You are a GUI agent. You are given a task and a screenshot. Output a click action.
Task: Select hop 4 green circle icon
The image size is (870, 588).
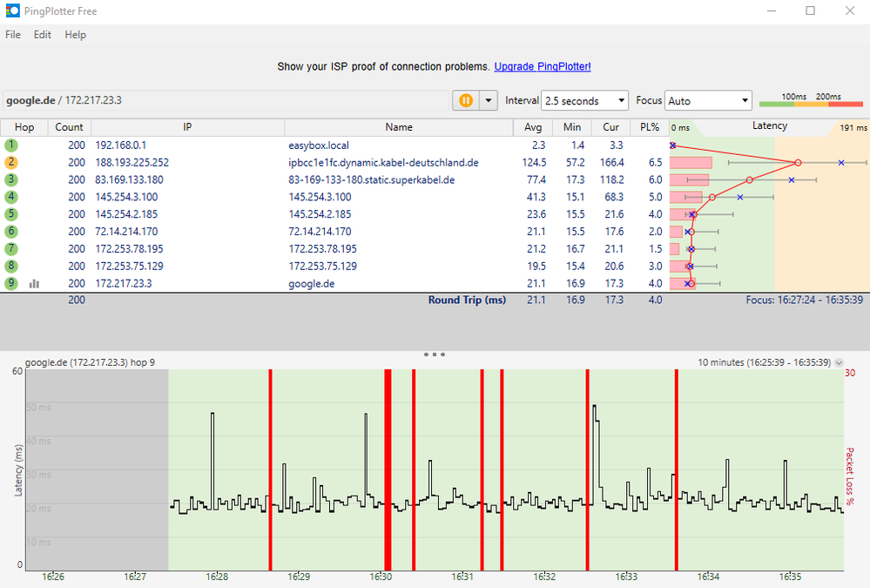click(11, 197)
